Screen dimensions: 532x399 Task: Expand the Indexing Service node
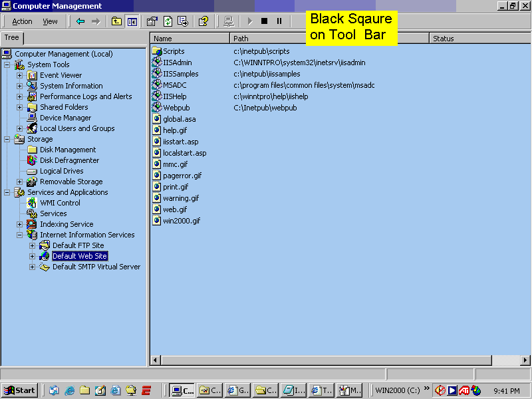click(20, 224)
